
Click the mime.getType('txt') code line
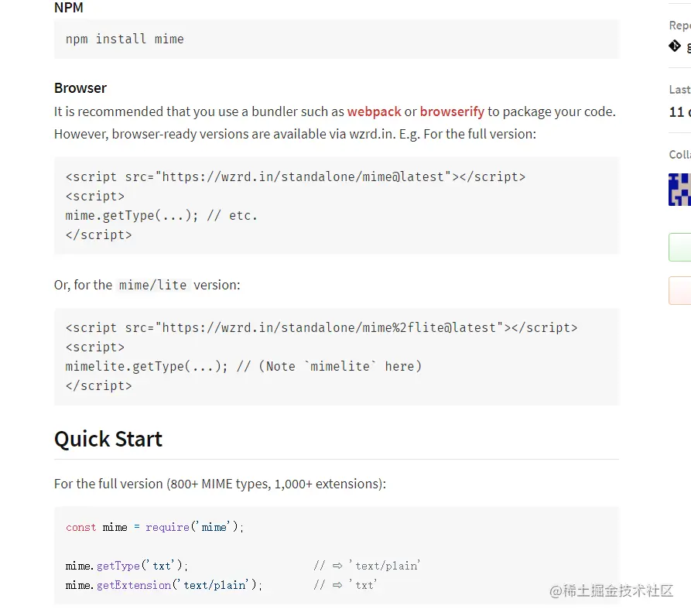click(127, 566)
